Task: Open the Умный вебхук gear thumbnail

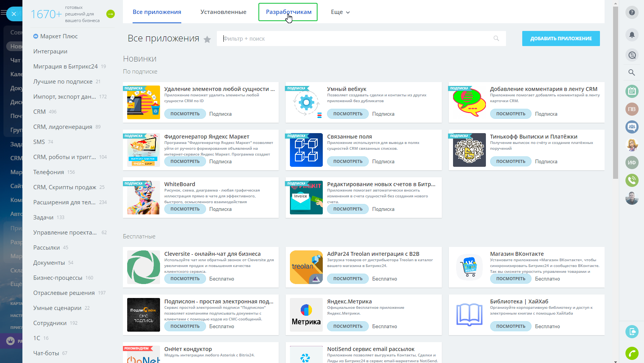Action: point(306,102)
